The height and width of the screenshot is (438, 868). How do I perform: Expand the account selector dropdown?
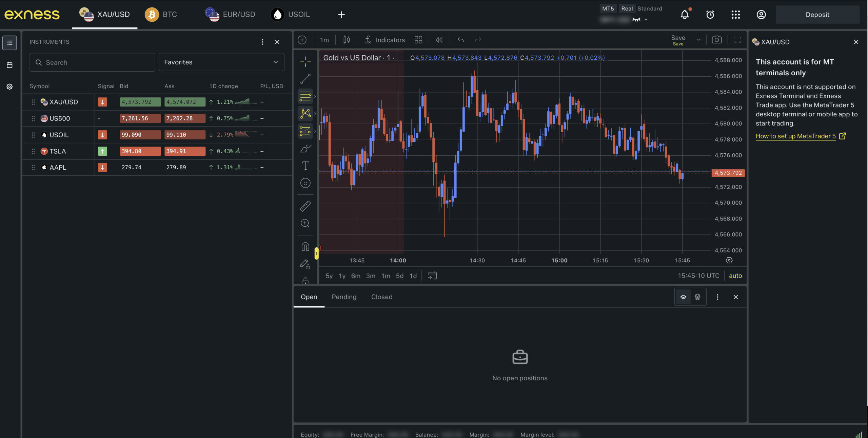[x=646, y=20]
